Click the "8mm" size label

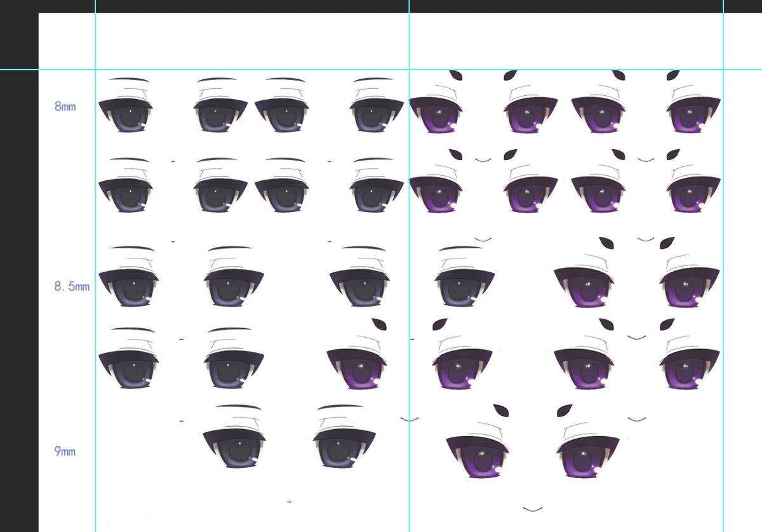[x=65, y=107]
